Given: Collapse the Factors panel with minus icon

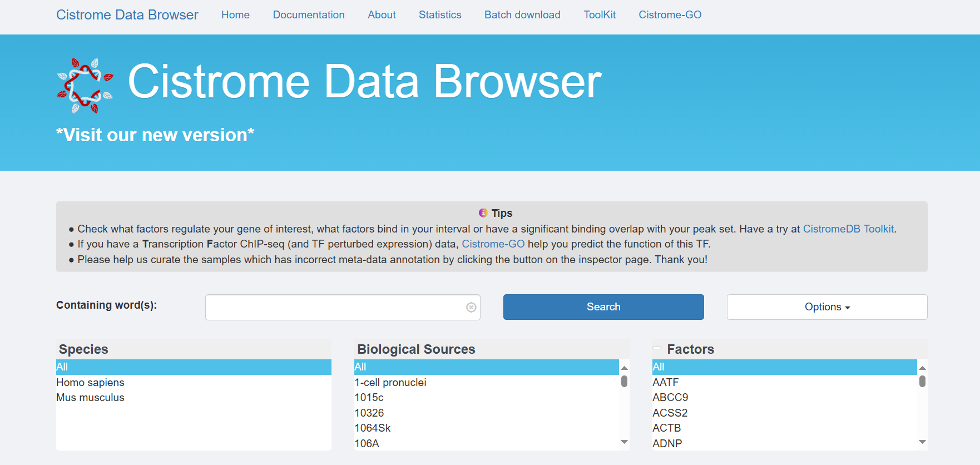Looking at the screenshot, I should click(657, 349).
